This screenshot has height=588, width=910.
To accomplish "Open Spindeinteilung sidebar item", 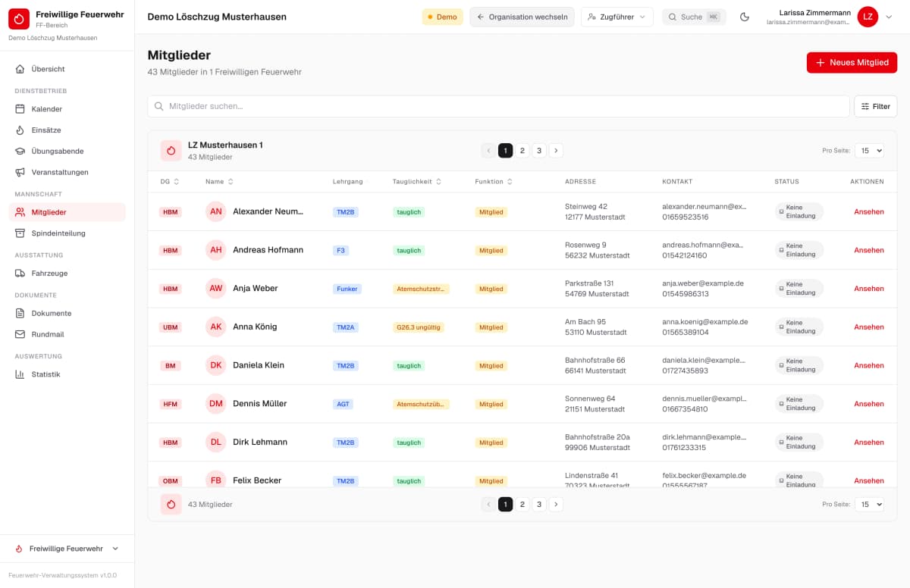I will pos(67,233).
